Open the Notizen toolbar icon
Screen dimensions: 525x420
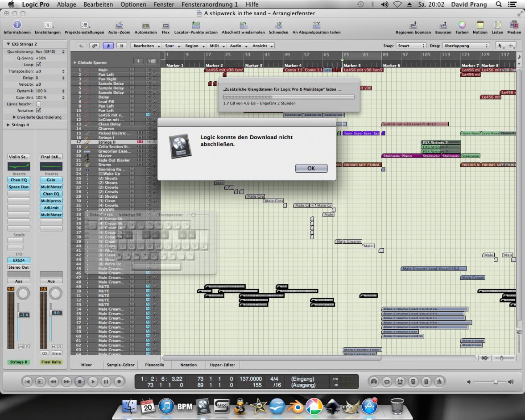point(480,25)
